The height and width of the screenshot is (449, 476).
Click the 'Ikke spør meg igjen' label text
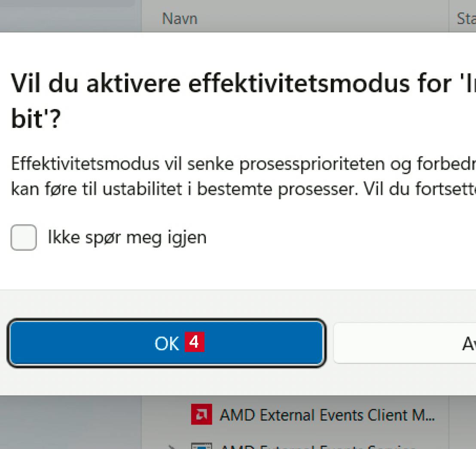coord(127,238)
